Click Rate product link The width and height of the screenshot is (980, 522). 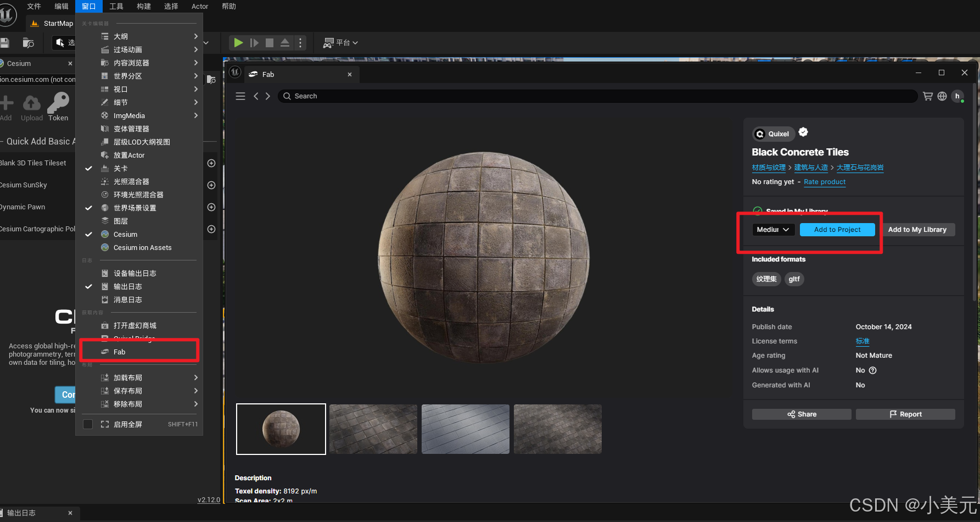tap(825, 182)
